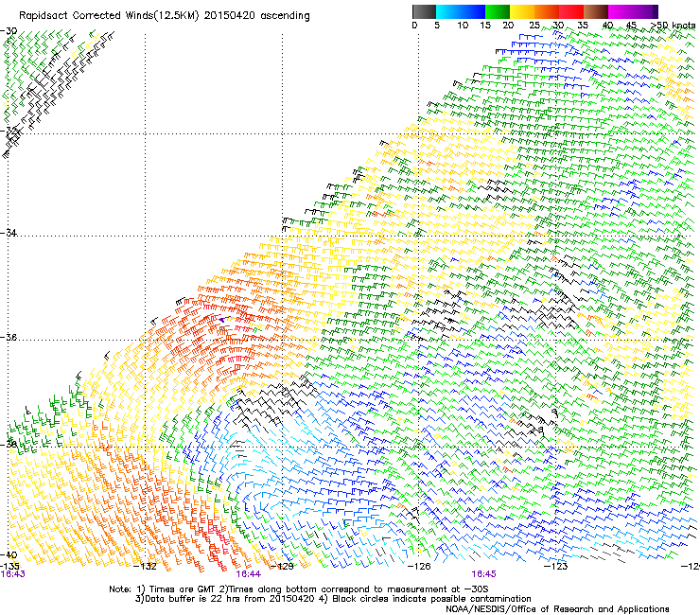Click the legend '10' knots tick label
The image size is (700, 615).
click(463, 26)
